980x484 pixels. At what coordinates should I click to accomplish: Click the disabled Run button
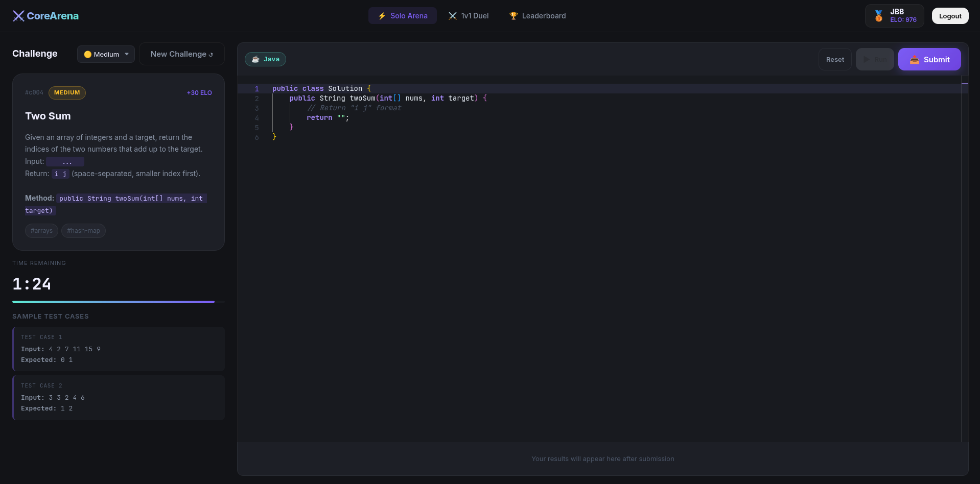[875, 59]
